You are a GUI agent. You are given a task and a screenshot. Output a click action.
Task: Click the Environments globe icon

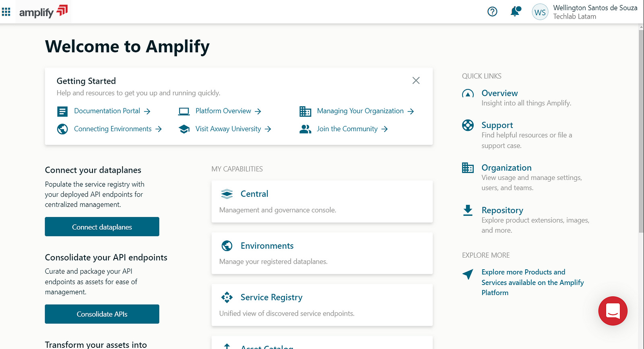(227, 246)
